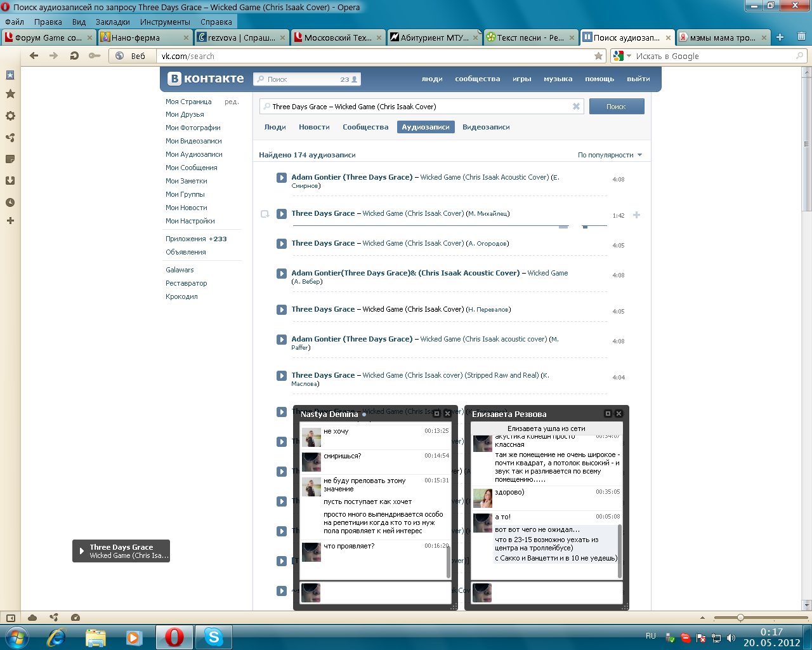Play the Three Days Grace track by А. Огородов
812x650 pixels.
[282, 244]
